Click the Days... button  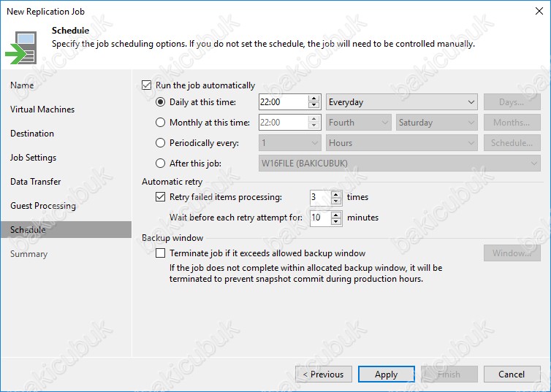[x=512, y=102]
